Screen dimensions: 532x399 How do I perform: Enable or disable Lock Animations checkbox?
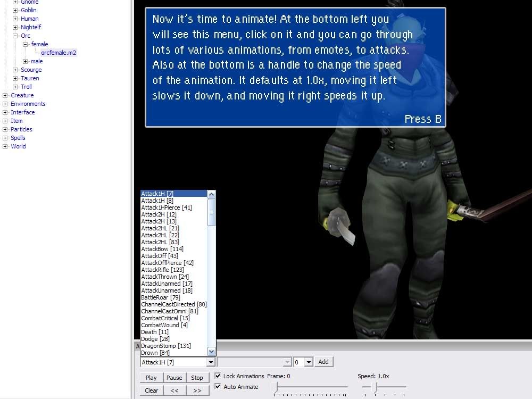point(218,376)
